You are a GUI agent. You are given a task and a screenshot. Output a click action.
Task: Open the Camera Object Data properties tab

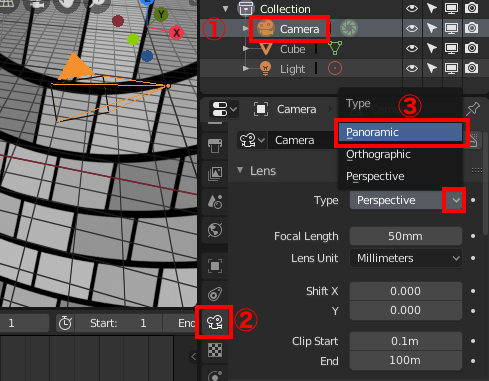(x=215, y=322)
